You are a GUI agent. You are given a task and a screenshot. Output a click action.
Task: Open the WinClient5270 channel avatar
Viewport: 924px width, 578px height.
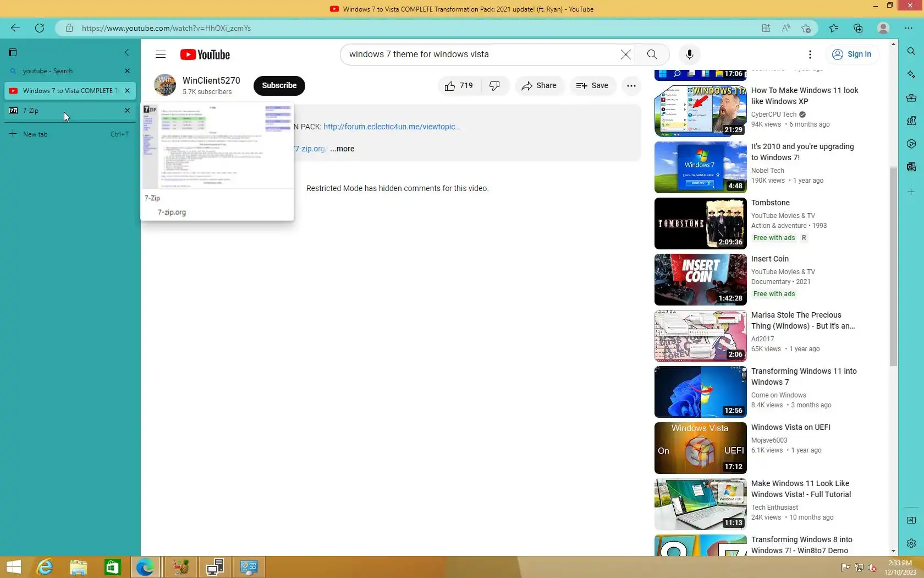point(165,85)
